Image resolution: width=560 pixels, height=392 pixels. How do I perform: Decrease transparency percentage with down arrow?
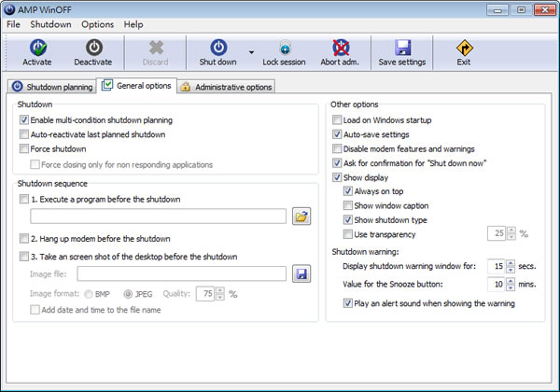click(511, 237)
